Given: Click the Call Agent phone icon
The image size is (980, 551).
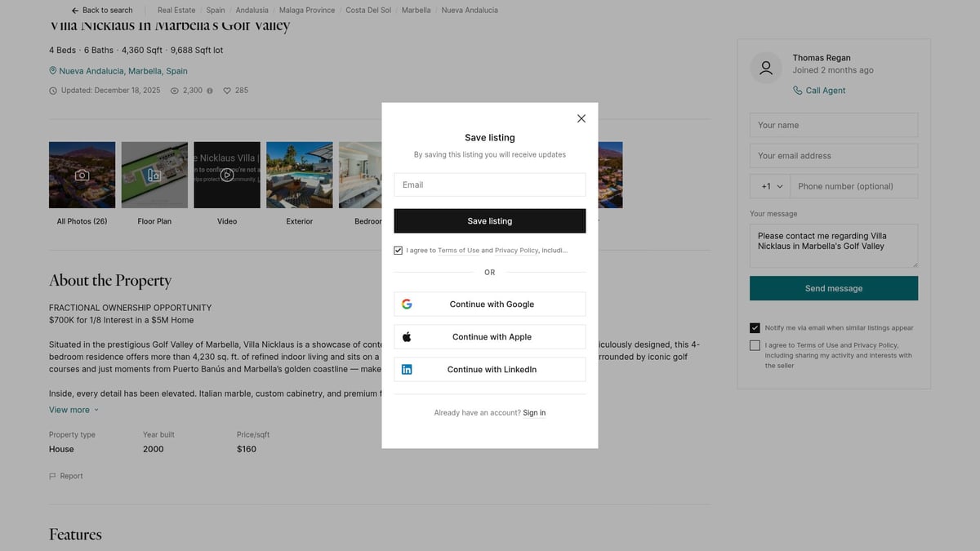Looking at the screenshot, I should 798,91.
